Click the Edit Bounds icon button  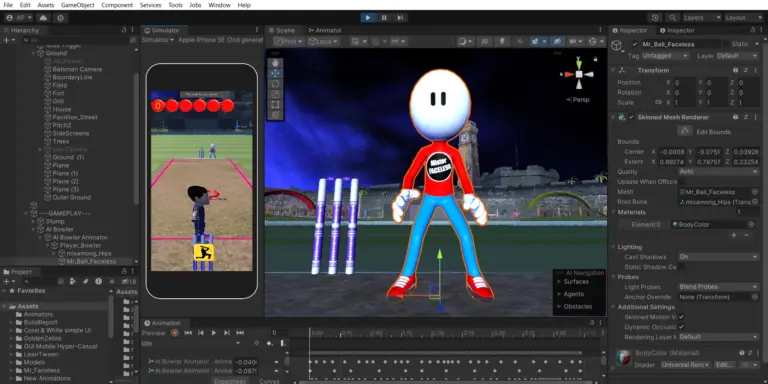[685, 131]
